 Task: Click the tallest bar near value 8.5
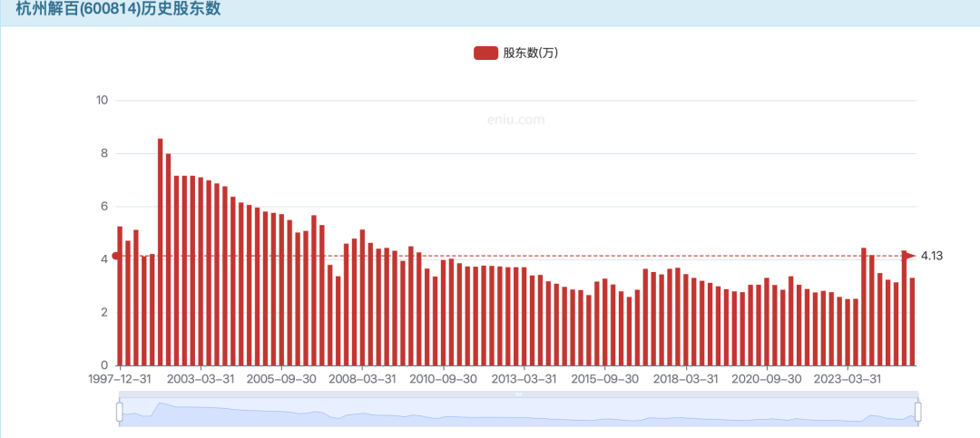[x=160, y=252]
